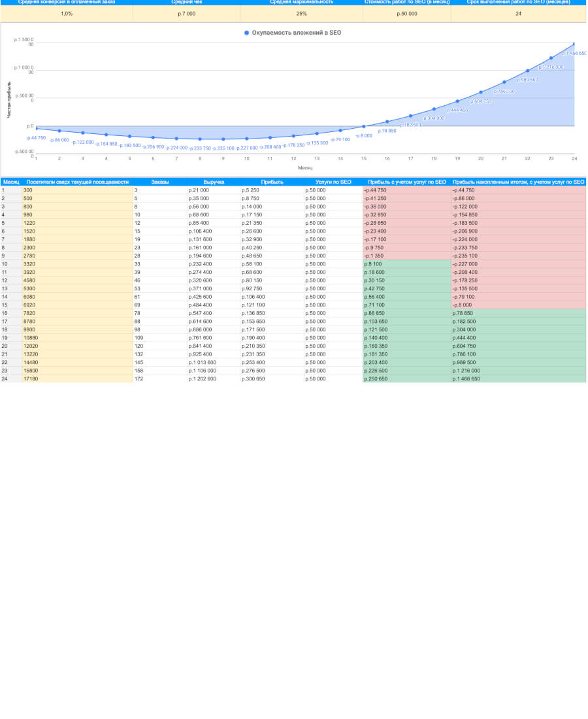Select the SEO duration cell in the top parameters row
The width and height of the screenshot is (588, 719).
[518, 13]
